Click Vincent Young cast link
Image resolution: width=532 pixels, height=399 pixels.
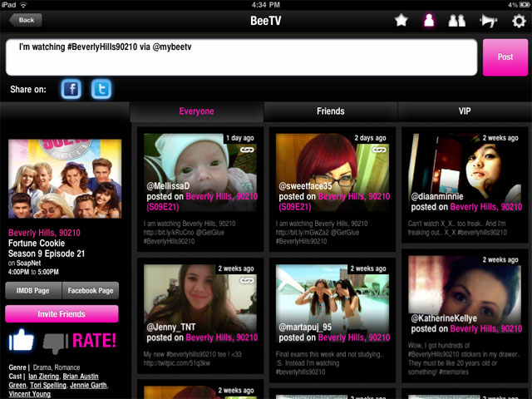(30, 394)
